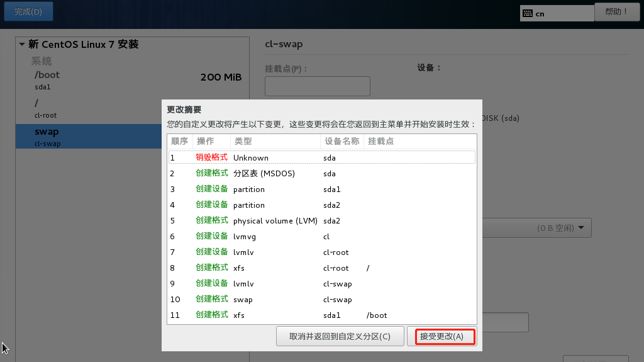Click the cl-swap heading on the right panel
Screen dimensions: 644x362
tap(284, 45)
